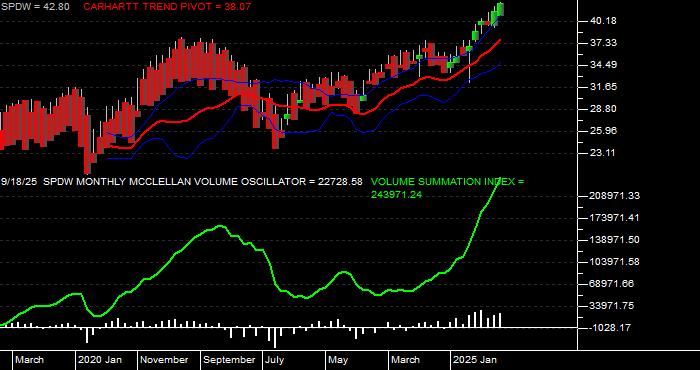Click the September date label
Image resolution: width=700 pixels, height=370 pixels.
pos(229,360)
